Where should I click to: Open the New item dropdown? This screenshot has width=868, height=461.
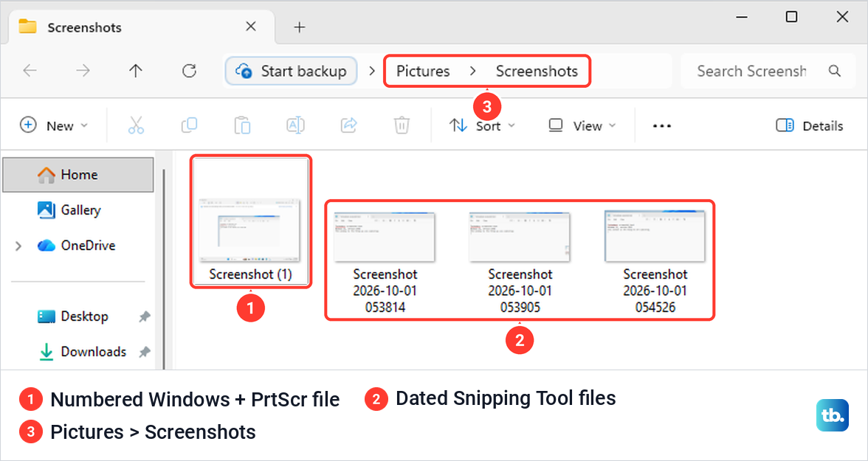[54, 125]
